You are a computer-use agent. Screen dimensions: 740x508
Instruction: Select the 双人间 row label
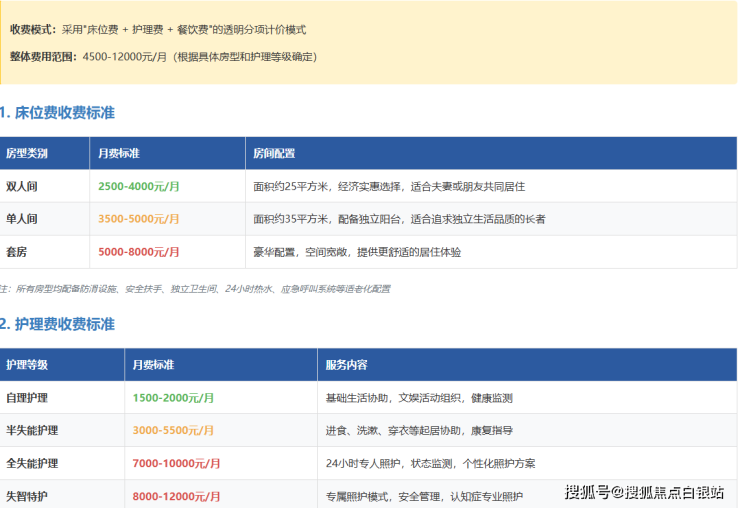pos(22,186)
